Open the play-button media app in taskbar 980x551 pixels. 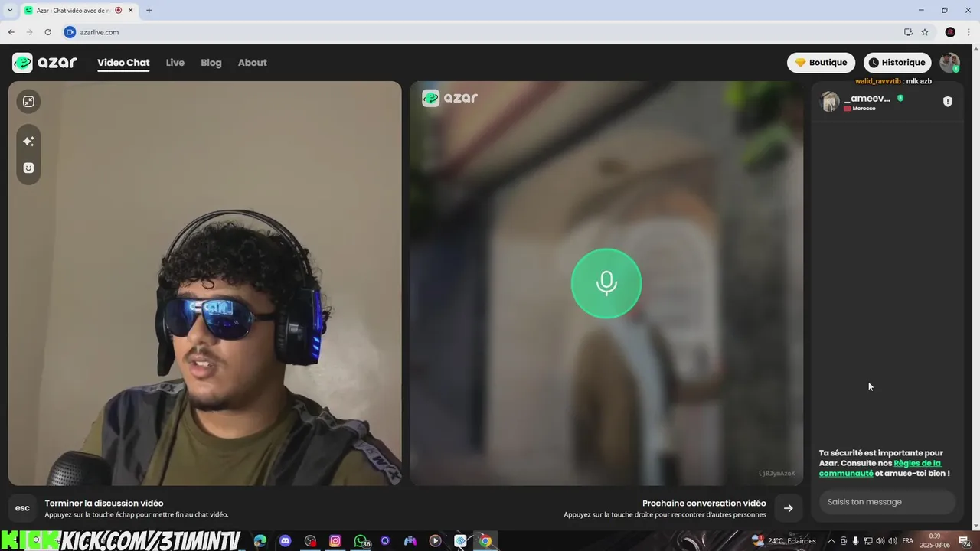(435, 541)
